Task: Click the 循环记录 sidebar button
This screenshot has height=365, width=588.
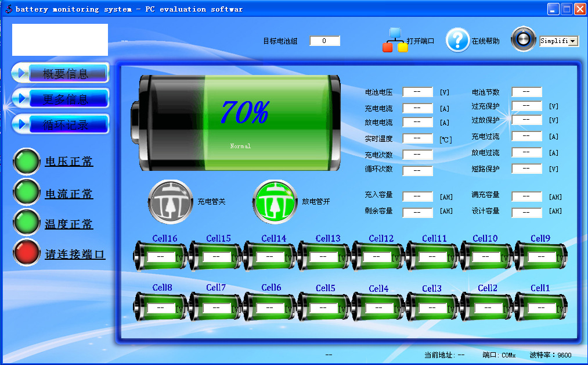Action: pyautogui.click(x=60, y=124)
